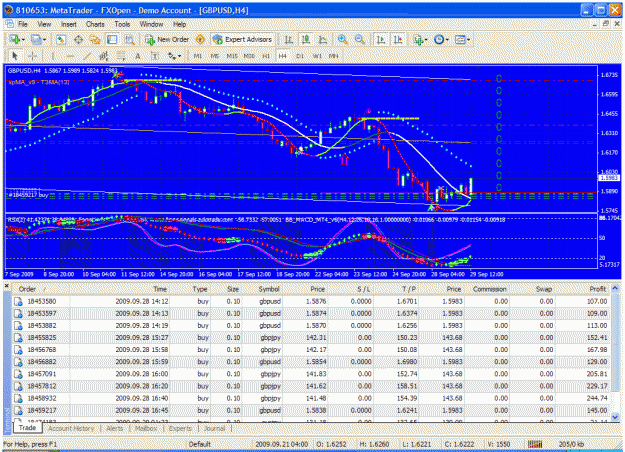Switch to the Journal tab

click(214, 428)
